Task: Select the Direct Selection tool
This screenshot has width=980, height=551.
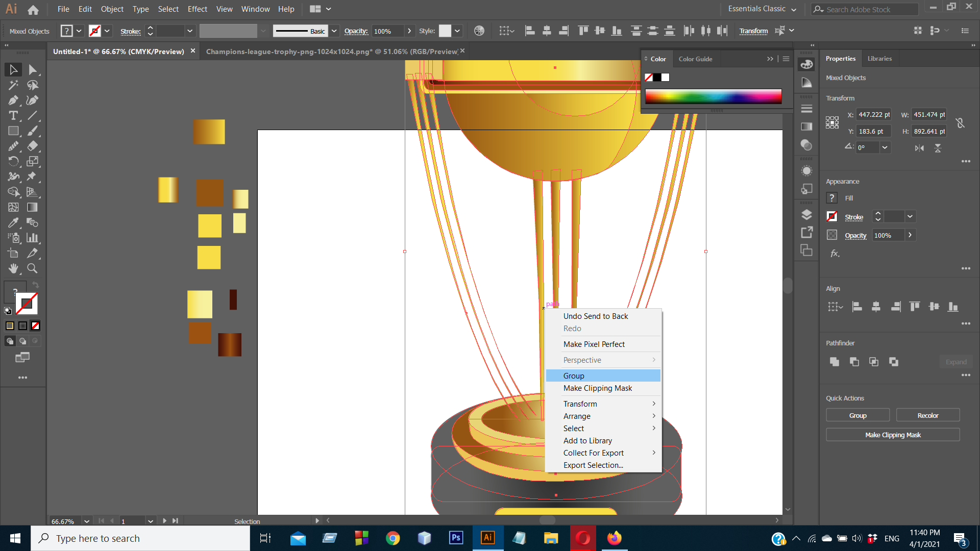Action: click(x=33, y=69)
